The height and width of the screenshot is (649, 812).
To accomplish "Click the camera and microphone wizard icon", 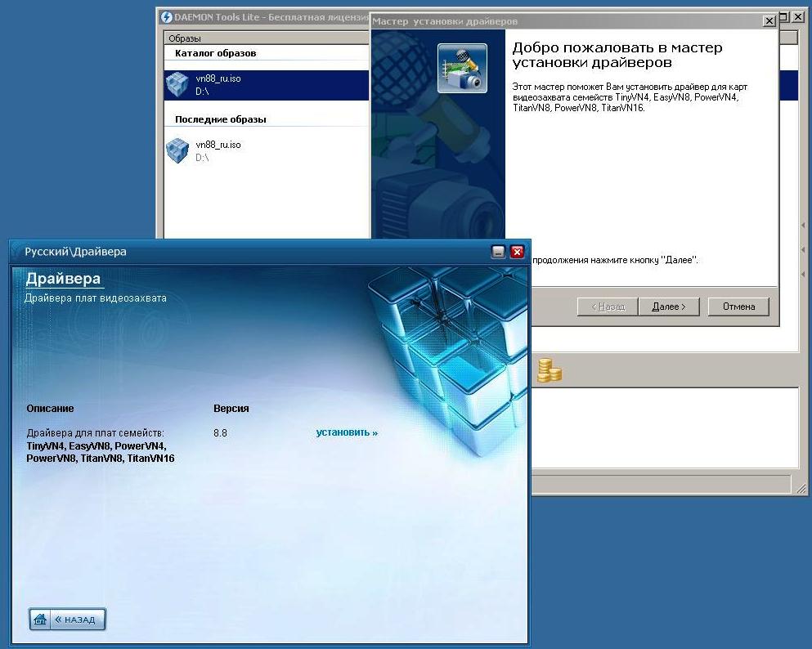I will (462, 68).
